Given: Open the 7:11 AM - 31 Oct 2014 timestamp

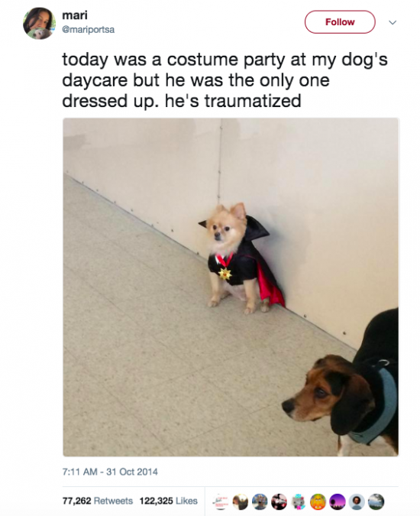Looking at the screenshot, I should (110, 472).
